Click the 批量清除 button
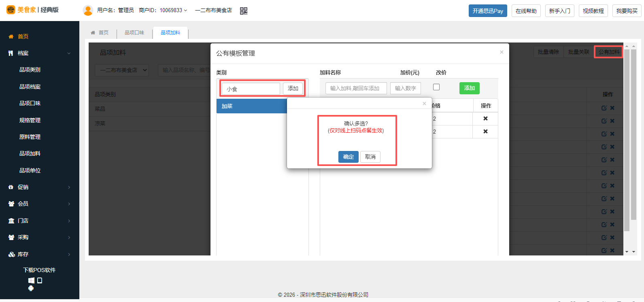Screen dimensions: 644x302 (548, 52)
